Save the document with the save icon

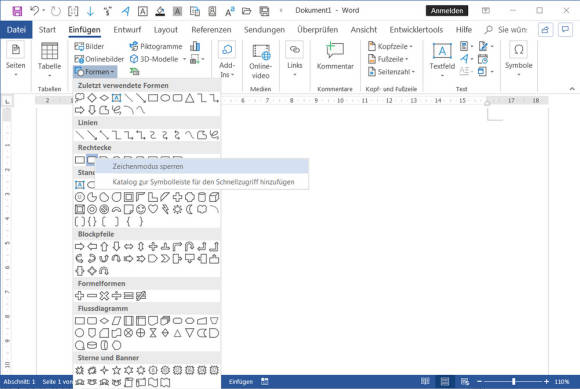pyautogui.click(x=17, y=11)
